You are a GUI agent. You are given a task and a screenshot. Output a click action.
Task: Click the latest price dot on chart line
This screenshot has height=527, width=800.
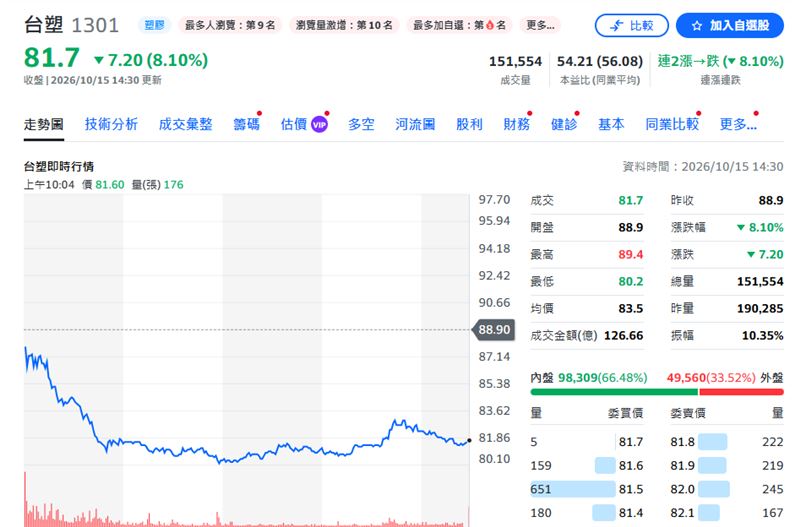tap(469, 440)
